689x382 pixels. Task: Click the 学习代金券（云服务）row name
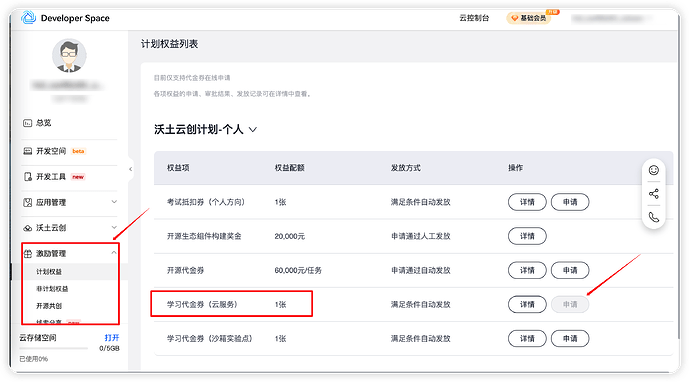click(202, 304)
